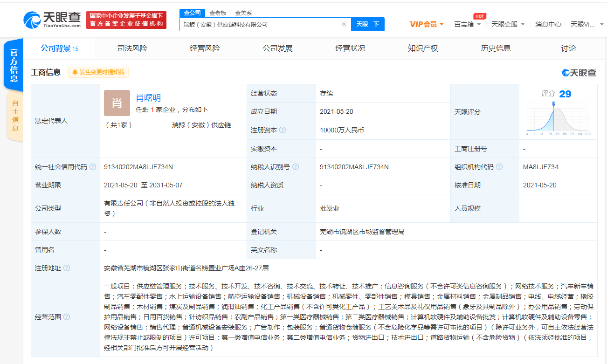Click the question mark beside 统一社会信用代码
Image resolution: width=607 pixels, height=364 pixels.
coord(92,166)
